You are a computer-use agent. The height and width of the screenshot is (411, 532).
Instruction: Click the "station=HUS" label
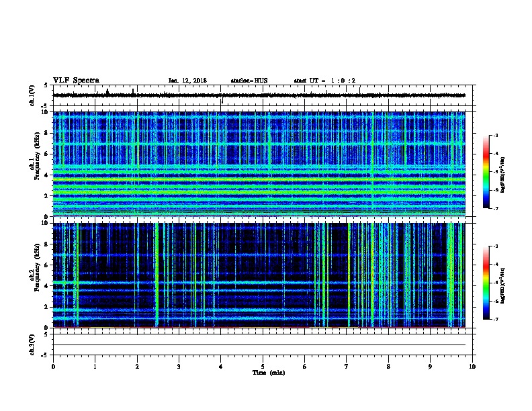[249, 81]
